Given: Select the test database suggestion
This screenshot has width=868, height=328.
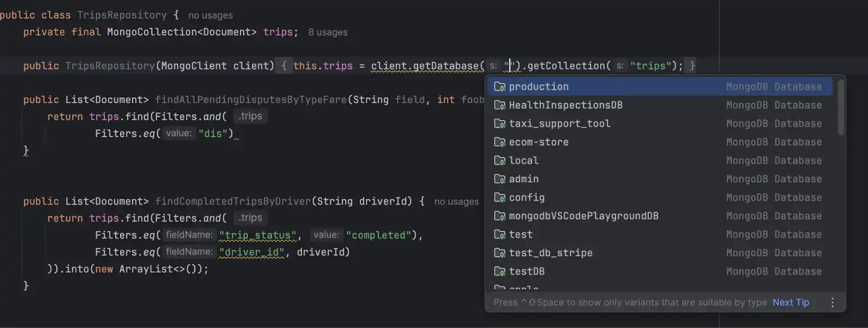Looking at the screenshot, I should (x=520, y=235).
